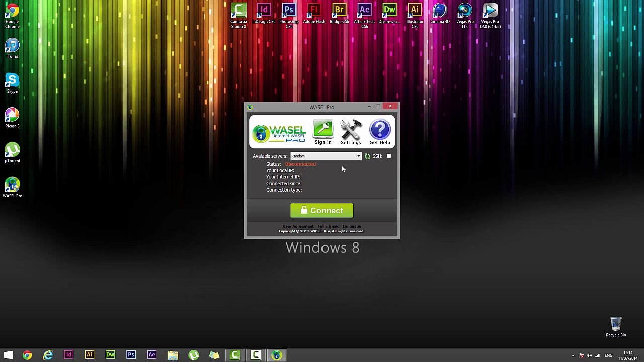Viewport: 644px width, 362px height.
Task: Select the Dreamweaver desktop shortcut
Action: 389,14
